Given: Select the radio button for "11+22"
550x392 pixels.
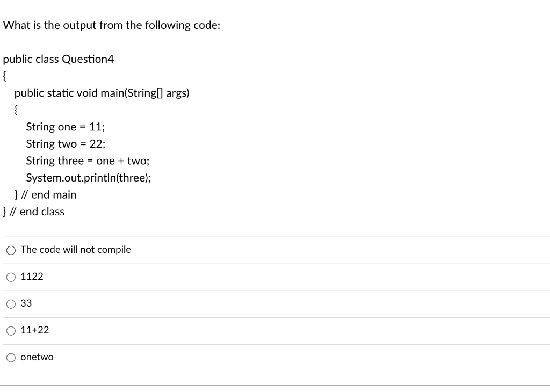Looking at the screenshot, I should click(x=11, y=330).
